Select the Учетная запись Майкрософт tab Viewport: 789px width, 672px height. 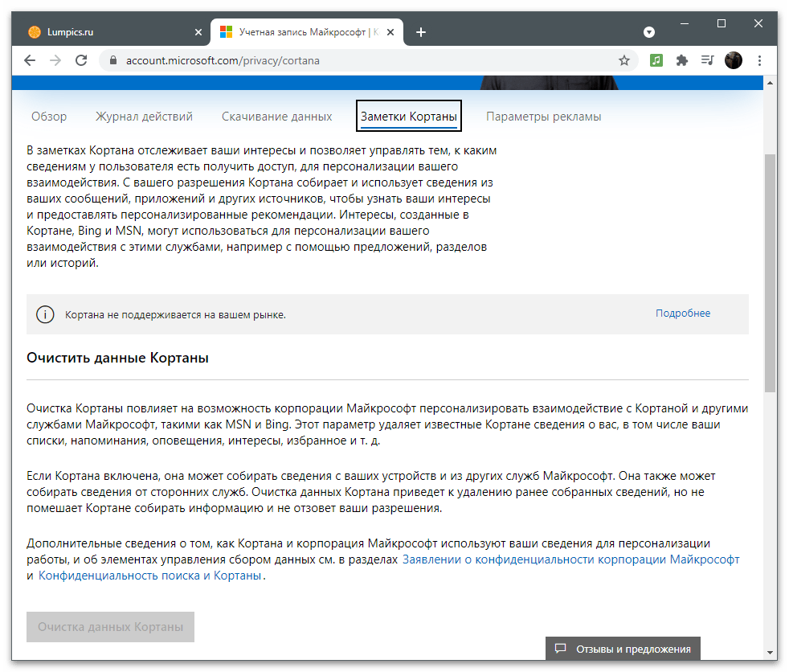[x=308, y=32]
